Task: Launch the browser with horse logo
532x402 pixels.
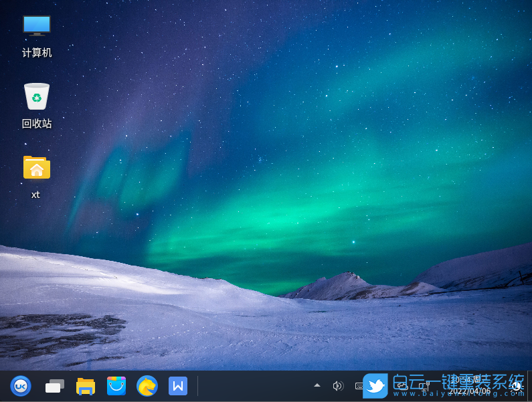Action: pos(147,386)
